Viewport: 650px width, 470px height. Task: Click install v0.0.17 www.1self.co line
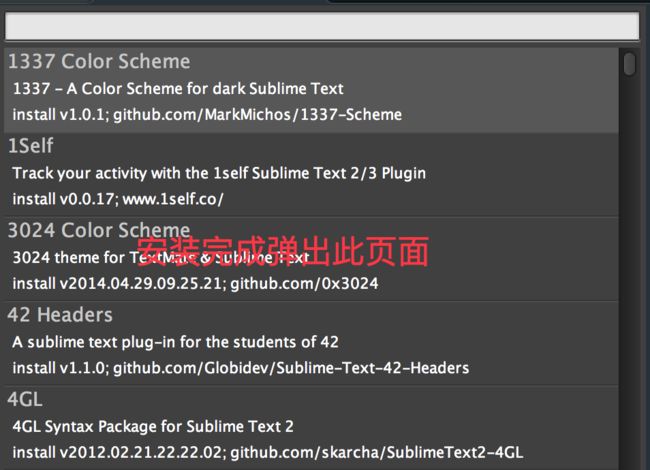pos(118,199)
